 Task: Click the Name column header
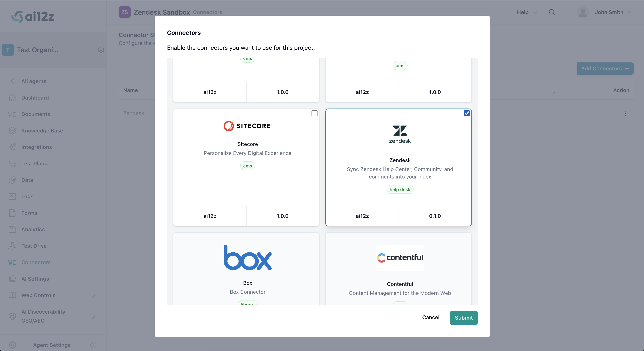tap(130, 90)
